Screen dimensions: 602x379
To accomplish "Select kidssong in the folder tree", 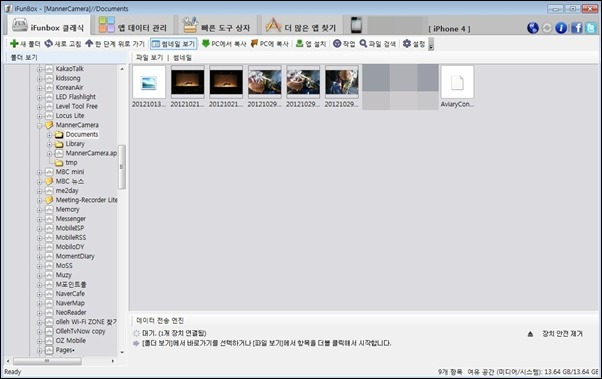I will coord(68,78).
